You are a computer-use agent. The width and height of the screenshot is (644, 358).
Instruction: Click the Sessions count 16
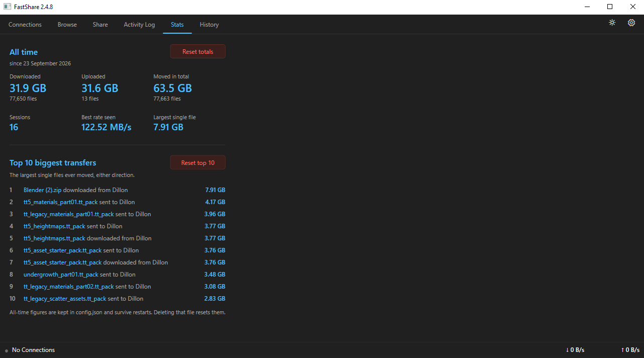click(x=14, y=127)
